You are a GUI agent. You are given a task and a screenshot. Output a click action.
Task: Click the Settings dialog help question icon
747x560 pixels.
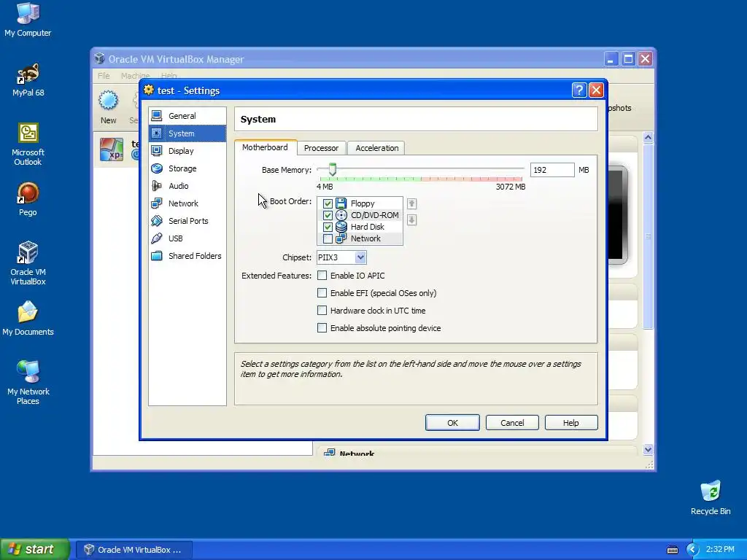click(578, 90)
